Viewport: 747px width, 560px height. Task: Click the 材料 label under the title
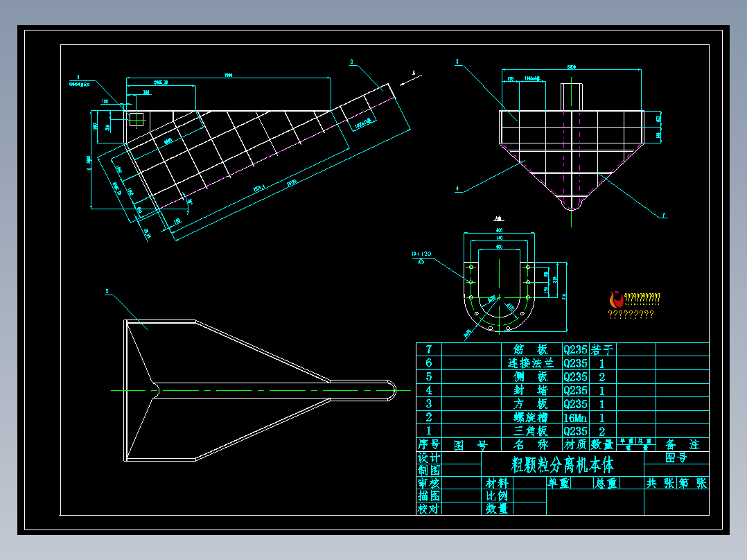coord(497,483)
